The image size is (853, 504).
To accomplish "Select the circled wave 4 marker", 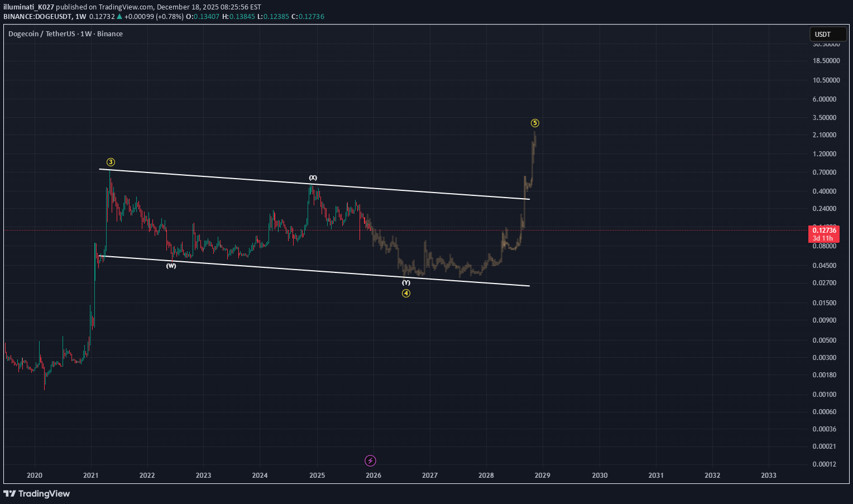I will (406, 292).
